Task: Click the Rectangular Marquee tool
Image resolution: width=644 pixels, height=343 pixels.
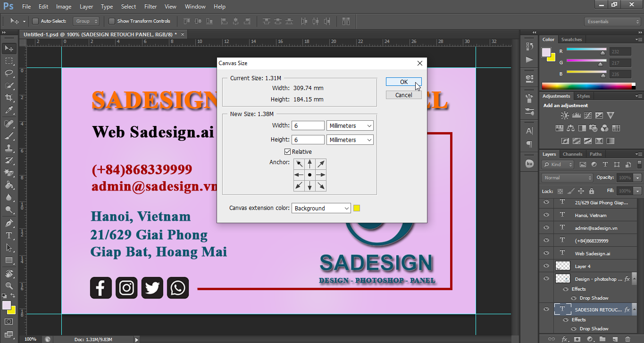Action: point(8,61)
